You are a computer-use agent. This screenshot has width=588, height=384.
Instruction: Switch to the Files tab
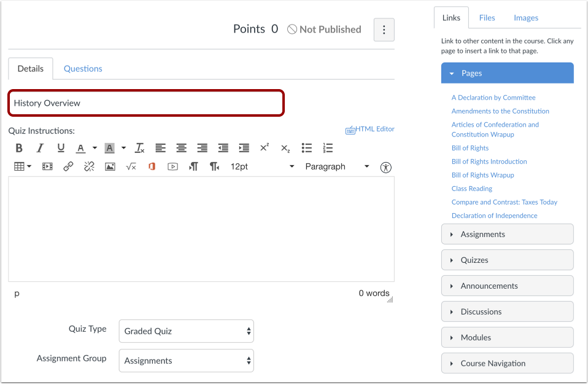tap(487, 18)
